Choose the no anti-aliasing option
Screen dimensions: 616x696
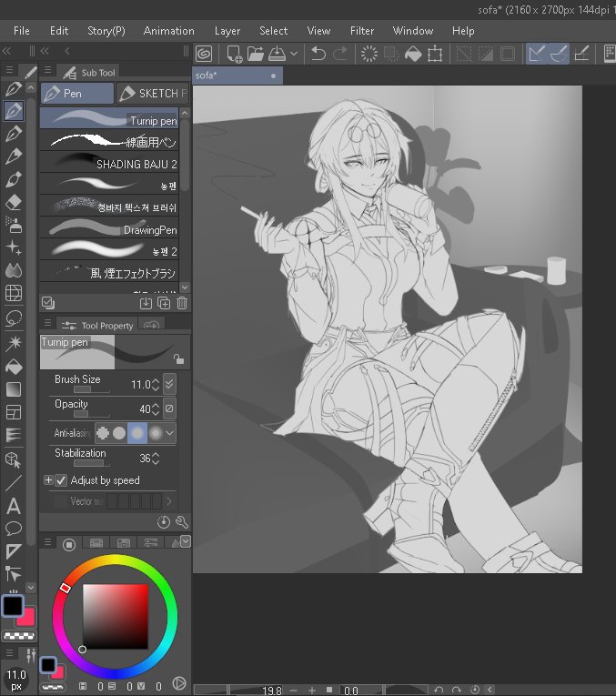click(x=103, y=433)
